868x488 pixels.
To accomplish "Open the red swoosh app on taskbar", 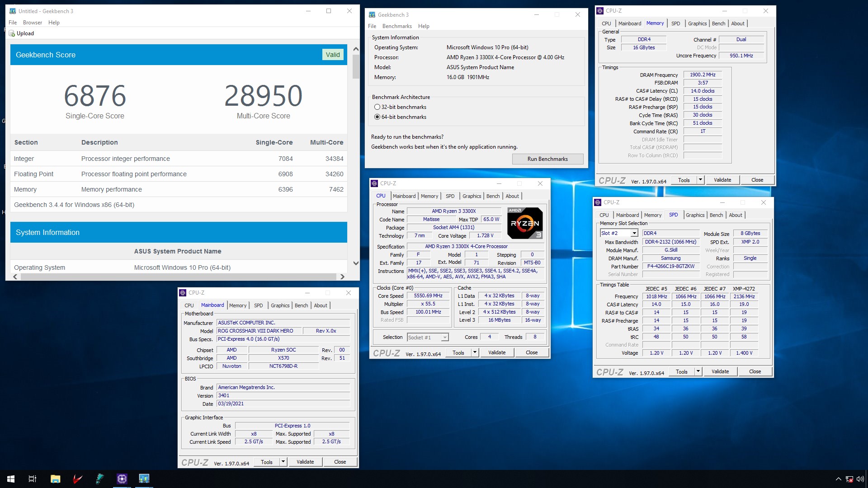I will pos(78,479).
